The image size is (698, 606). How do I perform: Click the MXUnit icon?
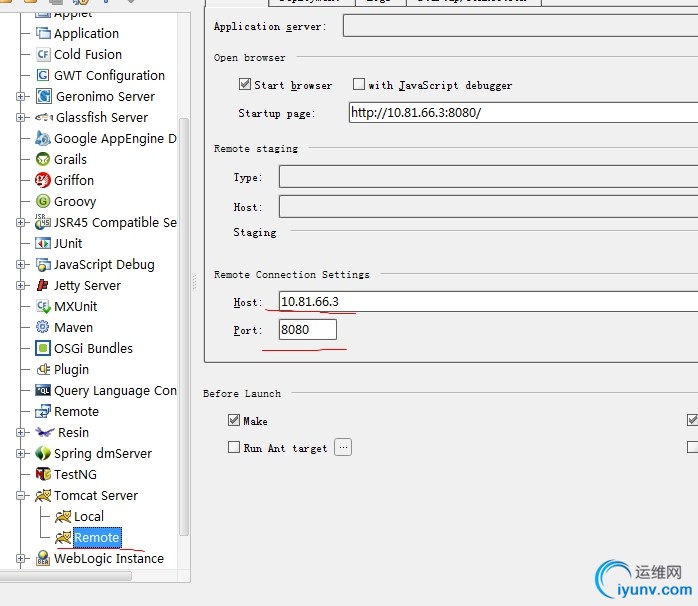point(43,306)
